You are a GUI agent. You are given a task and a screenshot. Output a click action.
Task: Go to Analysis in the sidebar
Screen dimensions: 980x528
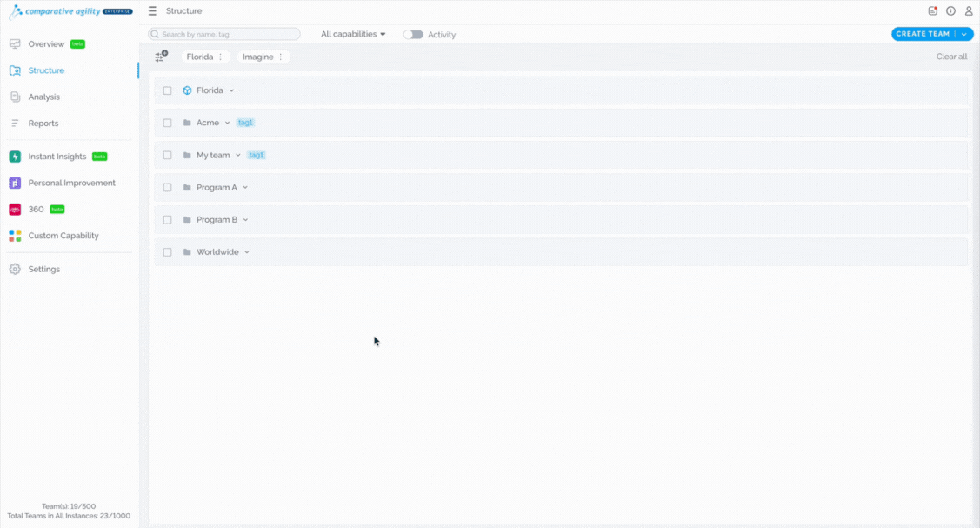click(x=43, y=97)
